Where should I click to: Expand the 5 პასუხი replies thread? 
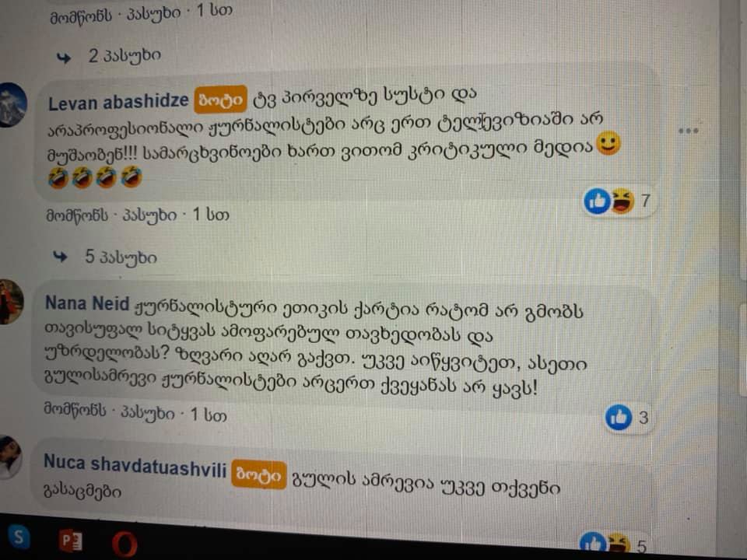pyautogui.click(x=121, y=257)
